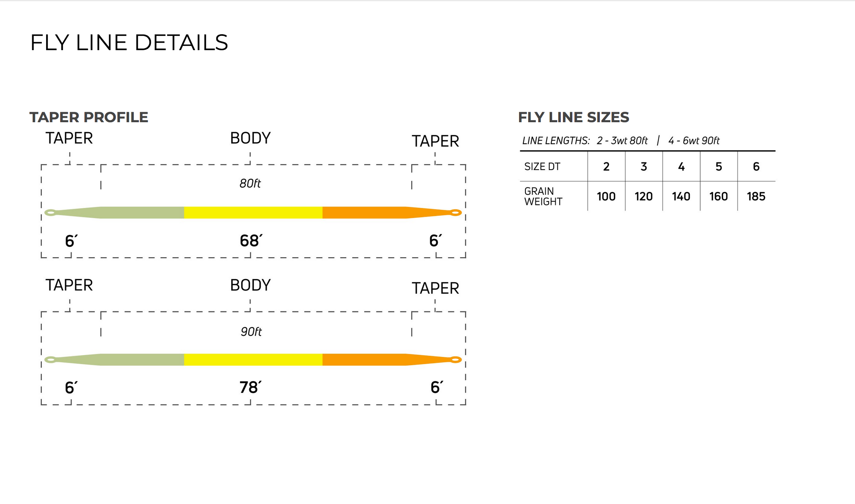Click the 90ft total length label
The height and width of the screenshot is (504, 855).
(251, 332)
